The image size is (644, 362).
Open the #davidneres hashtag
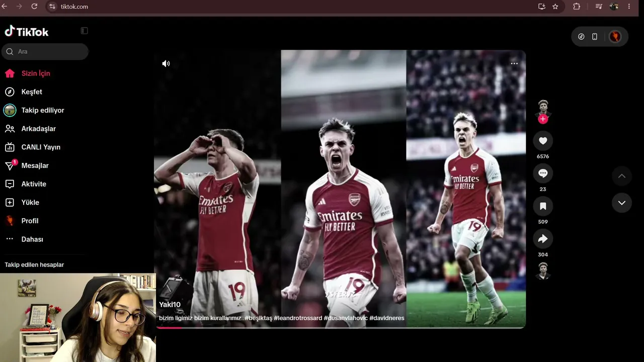(x=387, y=318)
